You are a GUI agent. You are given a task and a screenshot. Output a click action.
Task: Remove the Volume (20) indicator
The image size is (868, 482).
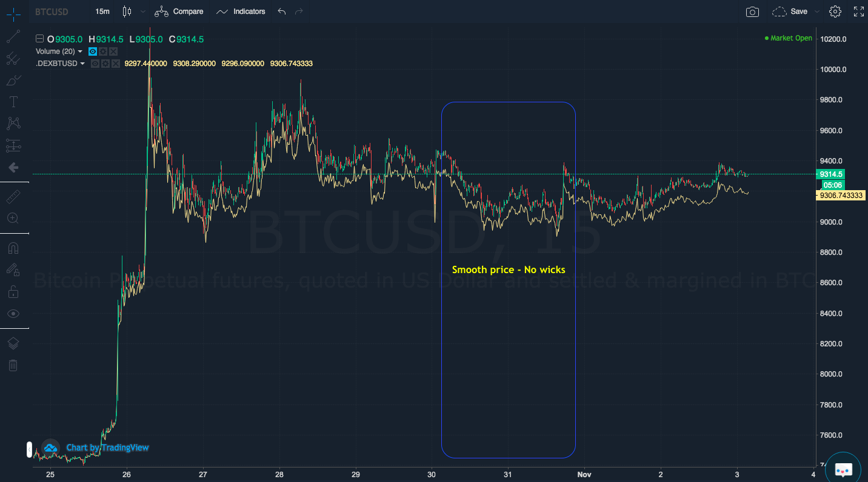(113, 51)
